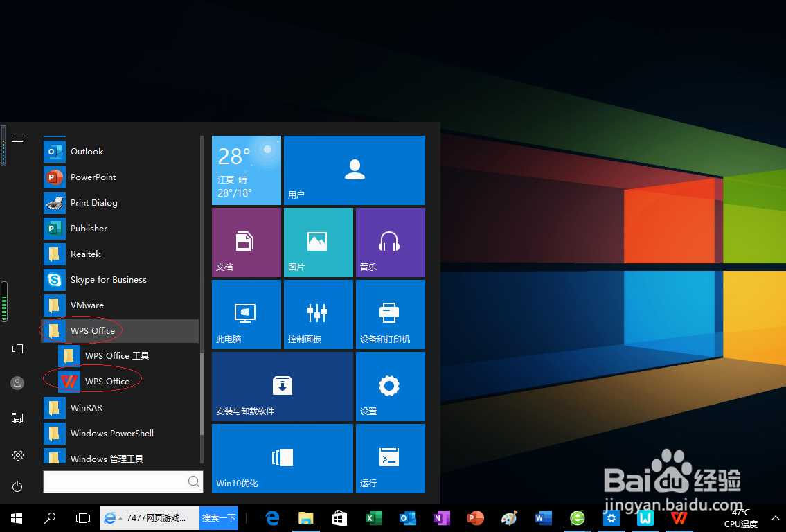The image size is (786, 532).
Task: Open the 用户 tile
Action: tap(355, 170)
